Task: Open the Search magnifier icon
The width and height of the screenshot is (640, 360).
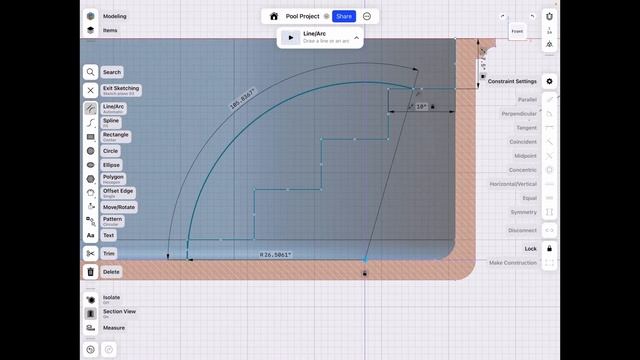Action: point(91,72)
